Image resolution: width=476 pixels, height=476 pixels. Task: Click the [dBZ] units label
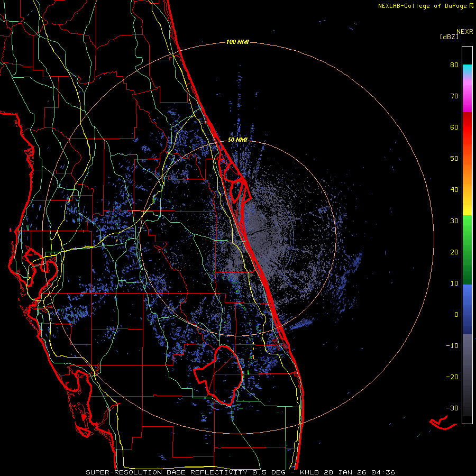(449, 36)
